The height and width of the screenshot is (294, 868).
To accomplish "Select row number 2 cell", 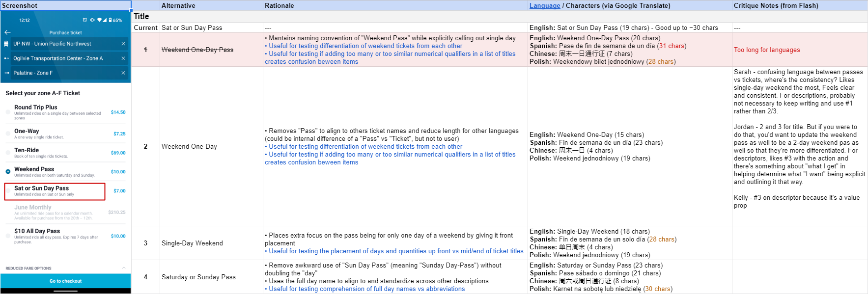I will [x=146, y=146].
